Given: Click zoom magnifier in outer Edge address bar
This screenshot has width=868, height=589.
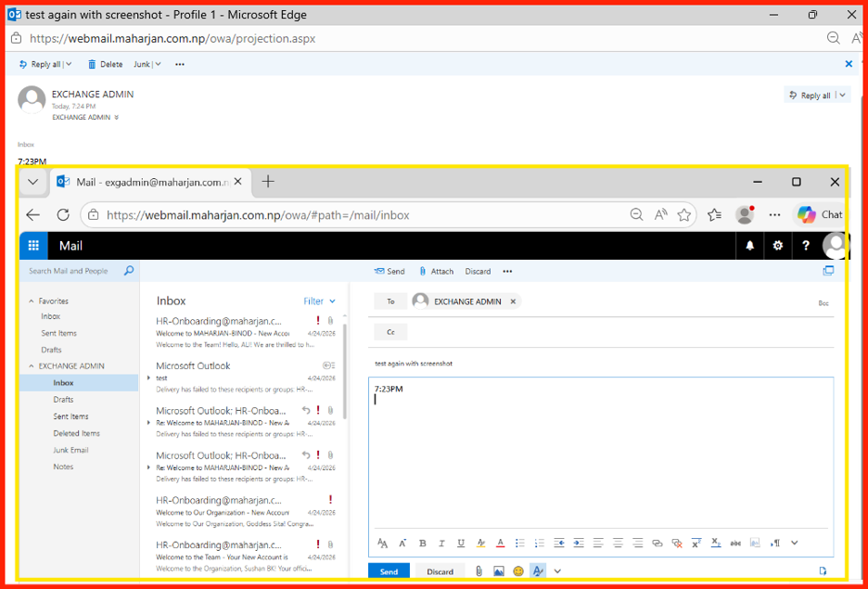Looking at the screenshot, I should pos(833,38).
